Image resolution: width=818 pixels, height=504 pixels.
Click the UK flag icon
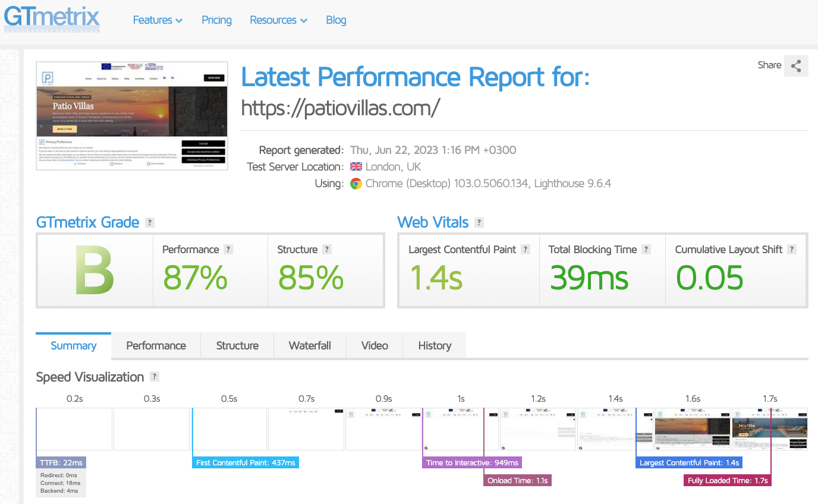point(355,167)
